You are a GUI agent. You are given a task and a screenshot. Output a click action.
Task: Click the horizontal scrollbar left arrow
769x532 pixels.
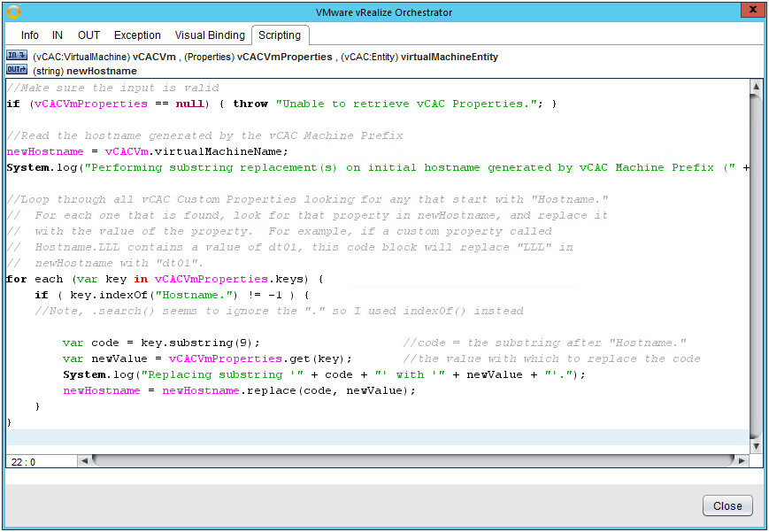(x=84, y=461)
